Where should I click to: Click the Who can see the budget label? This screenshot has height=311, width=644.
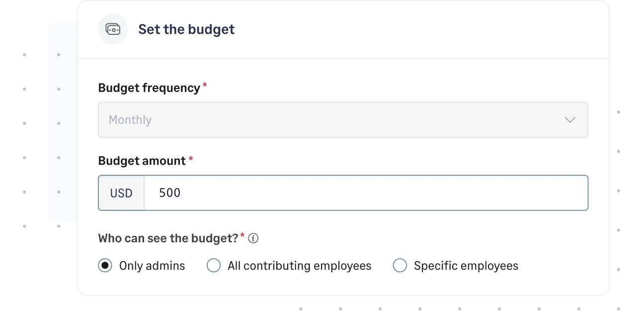pyautogui.click(x=167, y=238)
